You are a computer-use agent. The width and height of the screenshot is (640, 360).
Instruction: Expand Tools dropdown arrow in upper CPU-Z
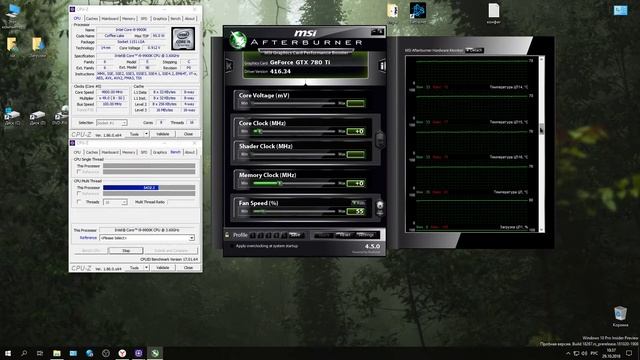click(x=146, y=134)
